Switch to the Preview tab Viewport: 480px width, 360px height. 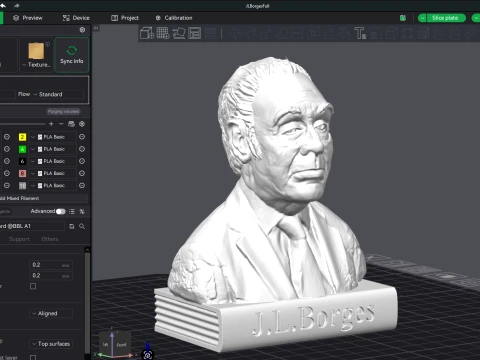28,18
